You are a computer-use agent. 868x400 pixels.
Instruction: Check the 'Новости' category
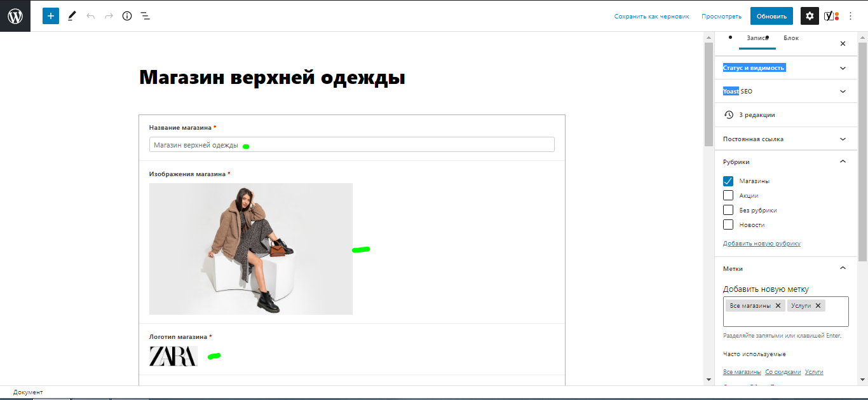point(728,224)
